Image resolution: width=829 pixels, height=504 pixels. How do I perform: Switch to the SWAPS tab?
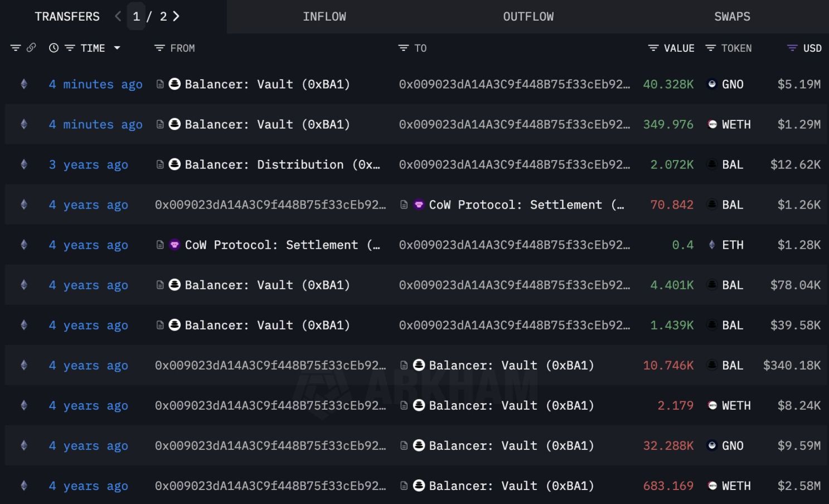[x=731, y=16]
